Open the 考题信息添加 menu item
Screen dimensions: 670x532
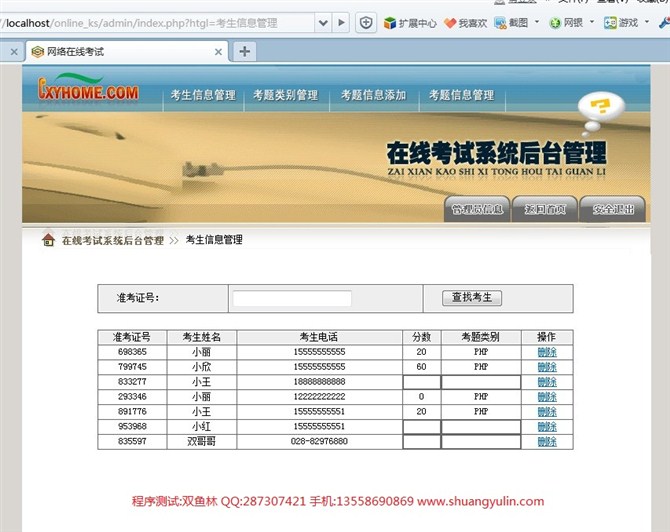coord(373,95)
